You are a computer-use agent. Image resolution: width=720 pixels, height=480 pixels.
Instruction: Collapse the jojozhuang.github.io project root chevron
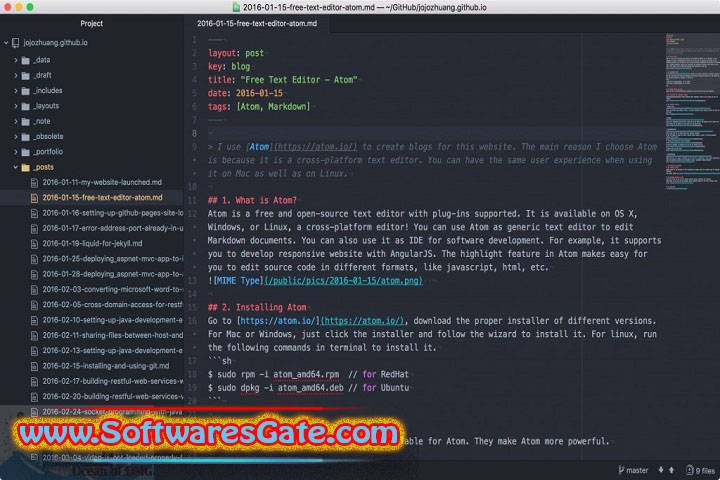coord(6,43)
